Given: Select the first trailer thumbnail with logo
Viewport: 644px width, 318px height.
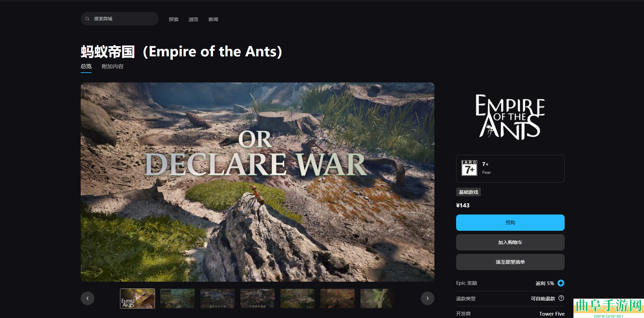Looking at the screenshot, I should point(137,298).
